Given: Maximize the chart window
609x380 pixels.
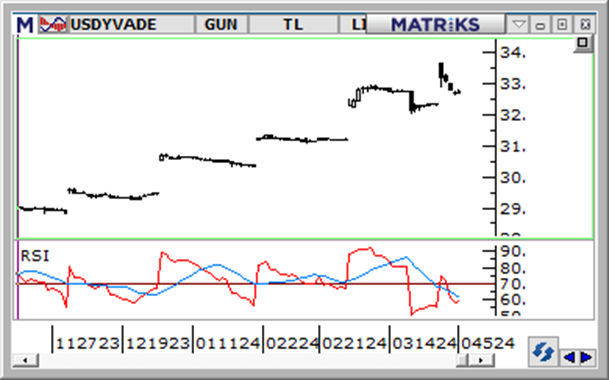Looking at the screenshot, I should tap(562, 25).
